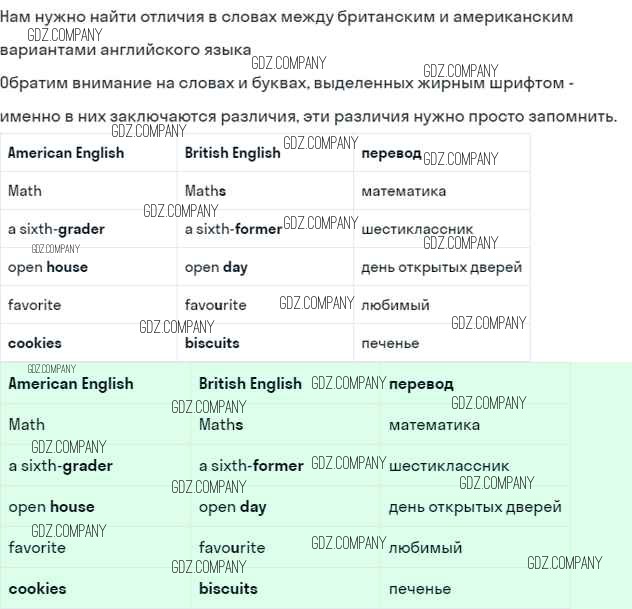Click 'biscuits' in the white table

(212, 343)
